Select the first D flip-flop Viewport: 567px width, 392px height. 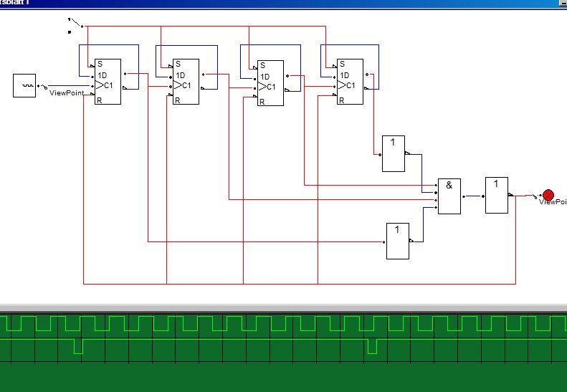point(108,82)
